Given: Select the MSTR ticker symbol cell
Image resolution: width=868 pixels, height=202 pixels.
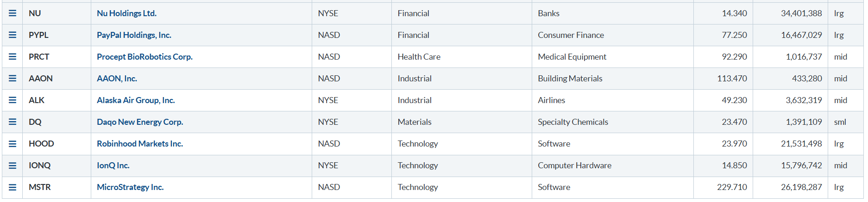Looking at the screenshot, I should (x=40, y=187).
